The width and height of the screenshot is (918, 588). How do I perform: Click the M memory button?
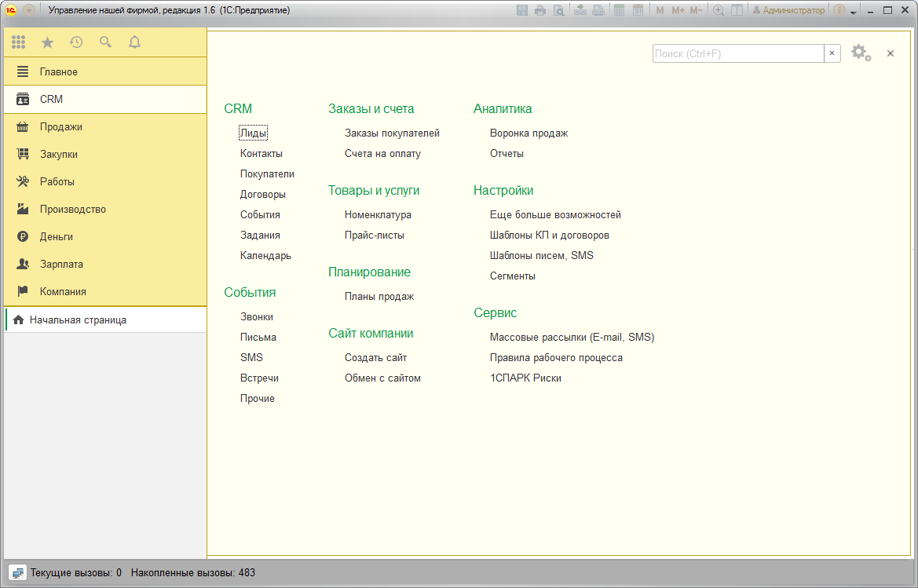(x=660, y=10)
